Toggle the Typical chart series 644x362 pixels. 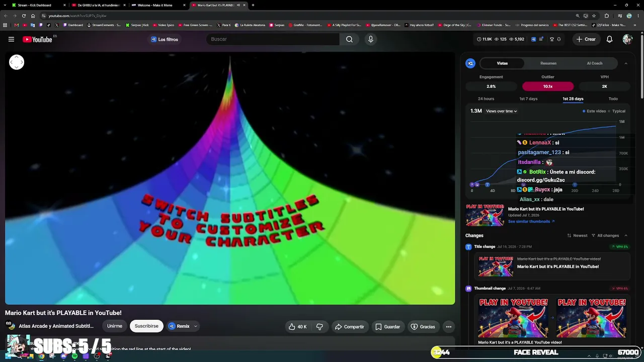pyautogui.click(x=617, y=111)
